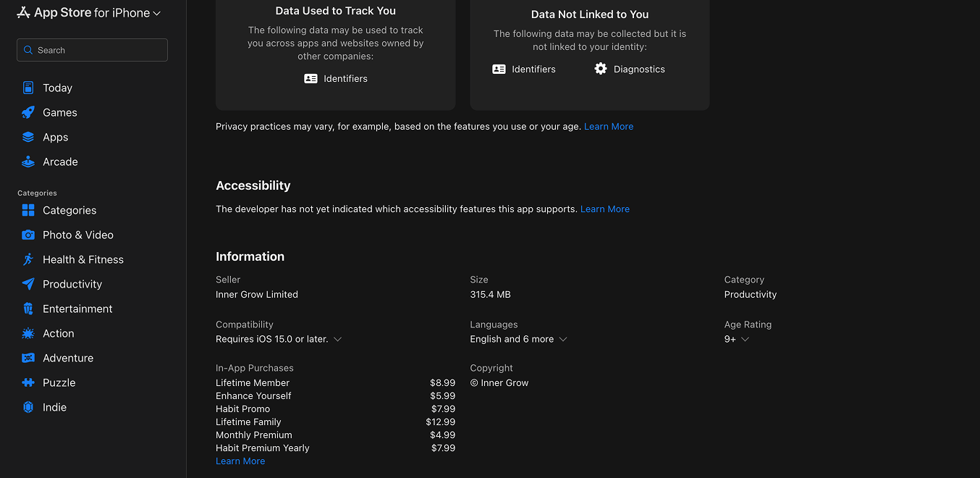Open Learn More under Accessibility
This screenshot has height=478, width=980.
coord(604,209)
